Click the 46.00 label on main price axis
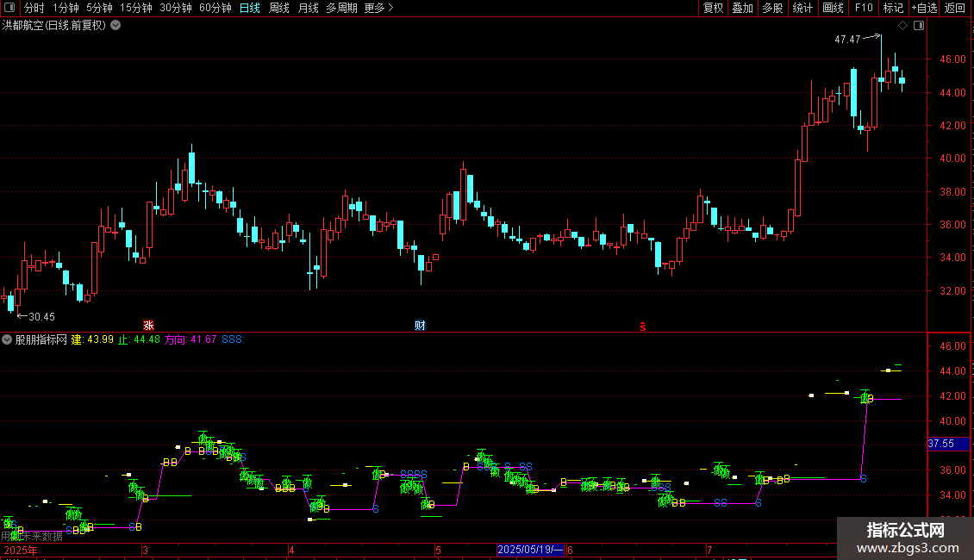 (x=952, y=59)
